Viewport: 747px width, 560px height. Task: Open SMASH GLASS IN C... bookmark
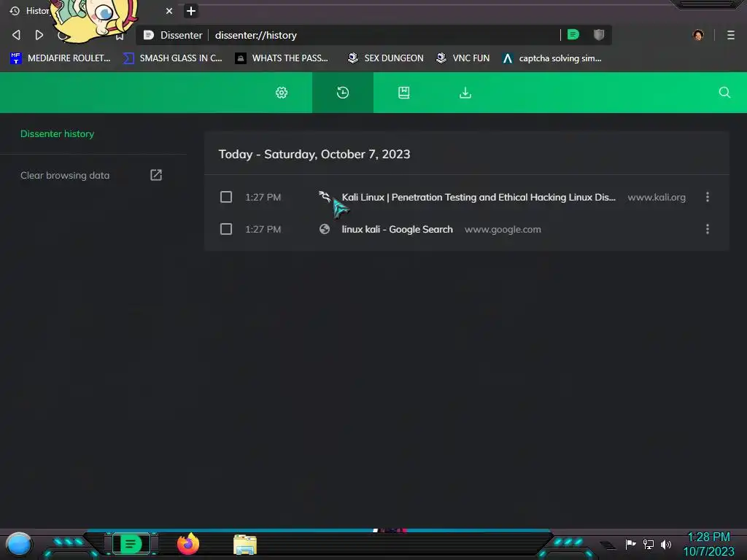tap(172, 58)
